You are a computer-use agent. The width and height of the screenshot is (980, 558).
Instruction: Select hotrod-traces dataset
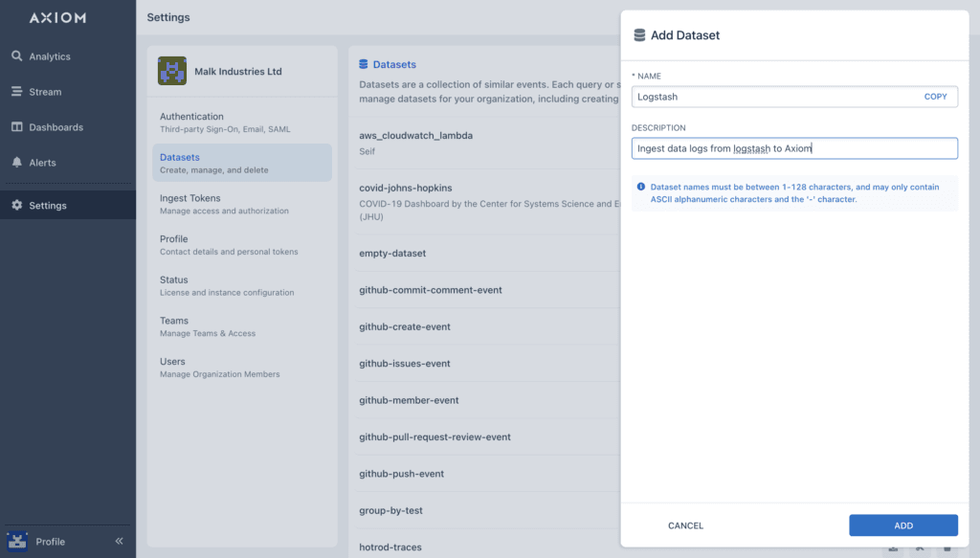pyautogui.click(x=390, y=547)
